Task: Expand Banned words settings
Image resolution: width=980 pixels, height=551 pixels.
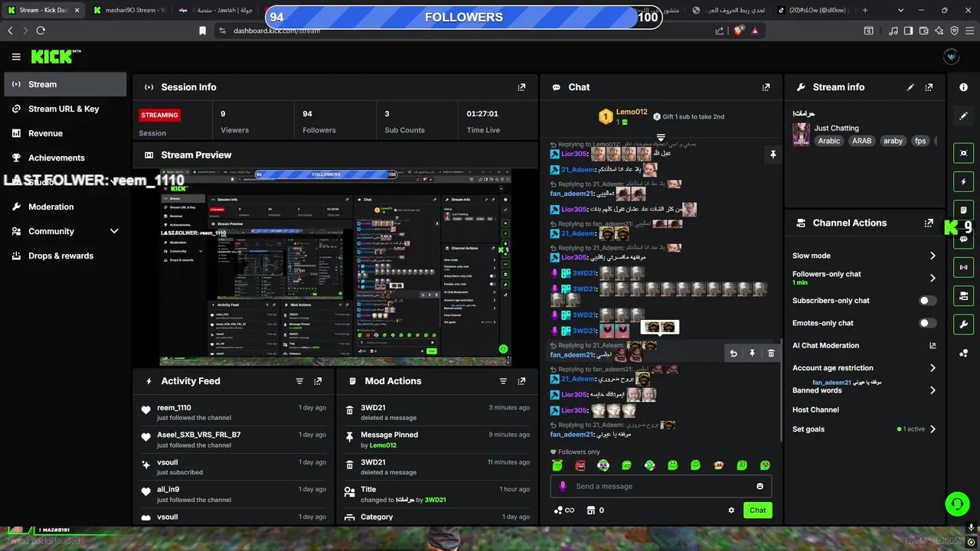Action: click(x=933, y=390)
